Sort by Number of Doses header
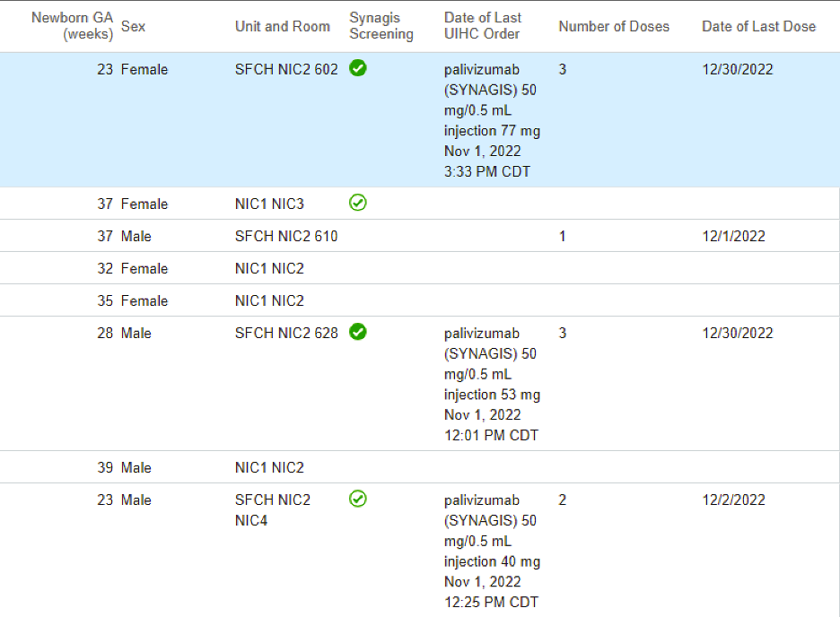The height and width of the screenshot is (617, 840). coord(614,26)
